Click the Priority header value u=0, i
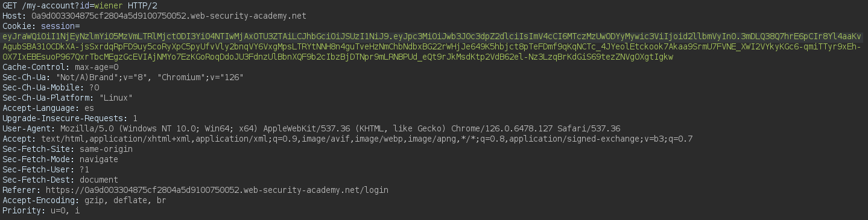The width and height of the screenshot is (868, 220). coord(63,210)
